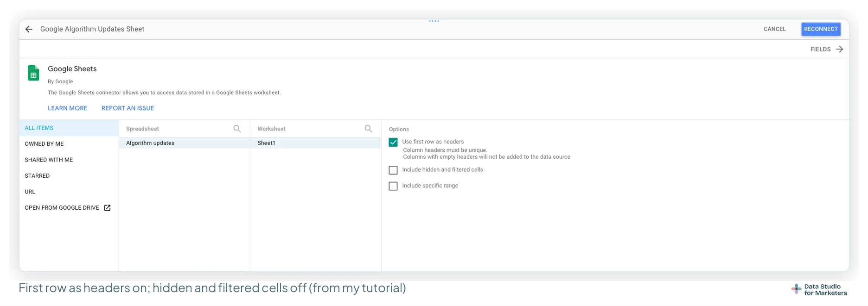Follow the LEARN MORE link
The height and width of the screenshot is (306, 868).
[67, 108]
